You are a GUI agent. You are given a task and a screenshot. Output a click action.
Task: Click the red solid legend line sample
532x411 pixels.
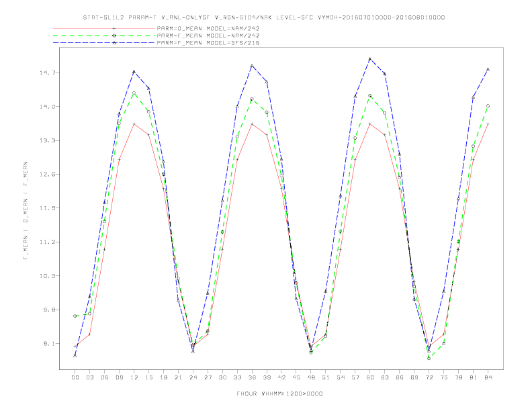[104, 28]
